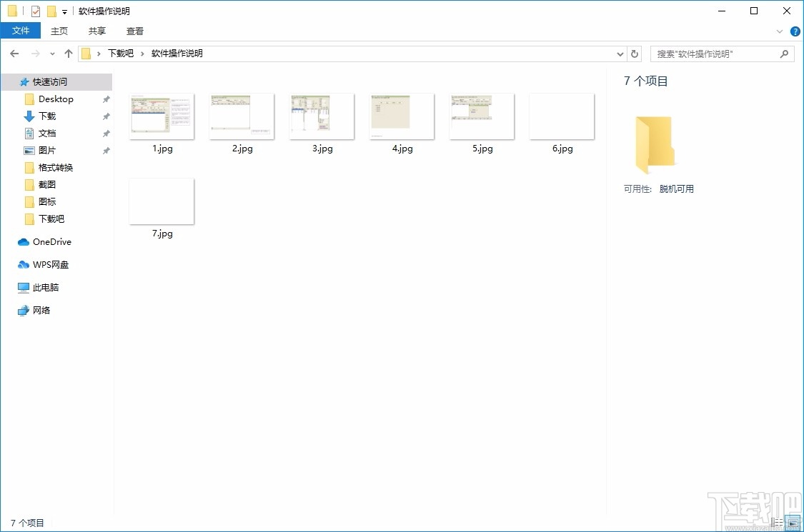The image size is (804, 532).
Task: Unpin Desktop from quick access
Action: pos(106,99)
